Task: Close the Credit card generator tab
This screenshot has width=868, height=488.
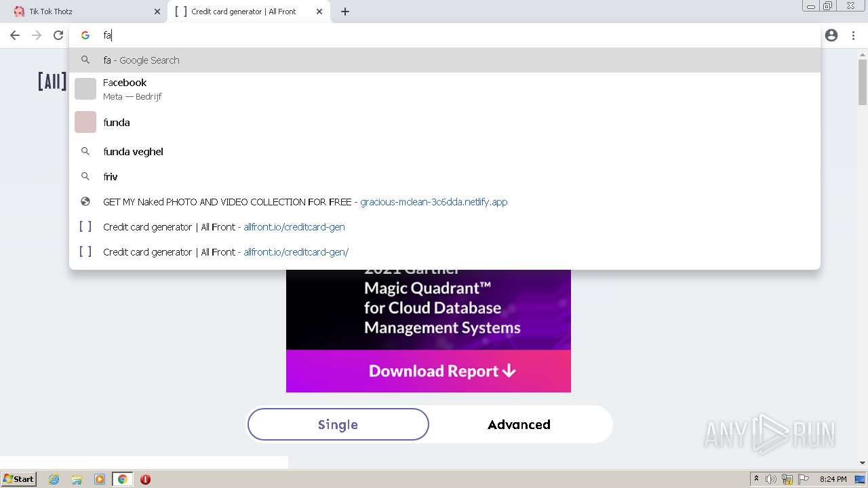Action: point(319,12)
